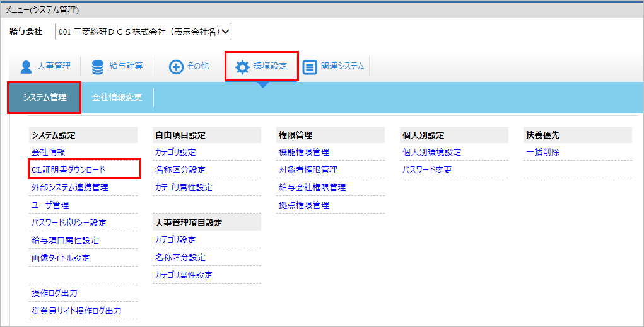Open カテゴリ属性設定 under 自由項目設定
Image resolution: width=644 pixels, height=327 pixels.
tap(184, 188)
